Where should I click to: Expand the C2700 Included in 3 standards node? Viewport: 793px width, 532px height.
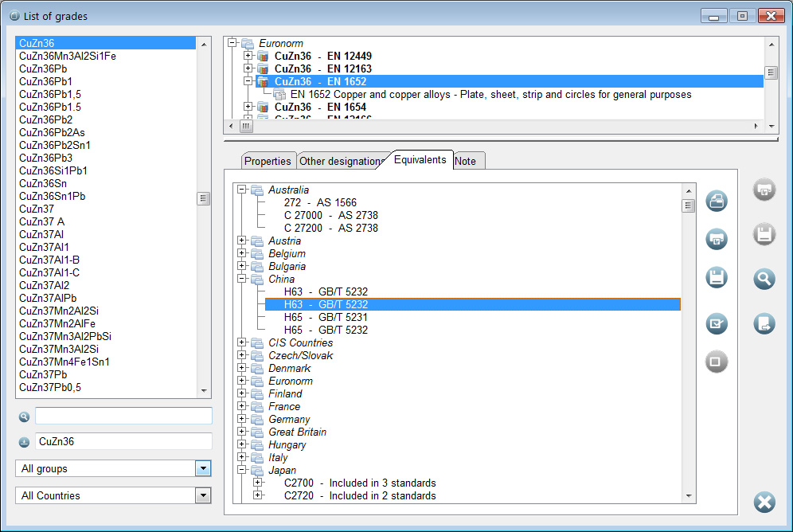point(258,483)
